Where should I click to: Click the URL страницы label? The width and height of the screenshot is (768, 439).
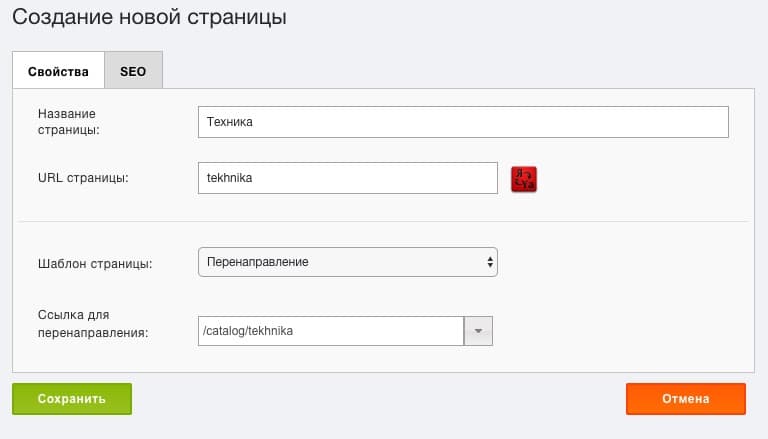pyautogui.click(x=83, y=178)
